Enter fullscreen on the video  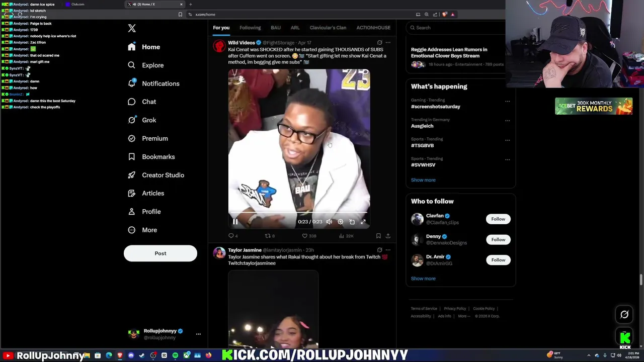tap(363, 222)
